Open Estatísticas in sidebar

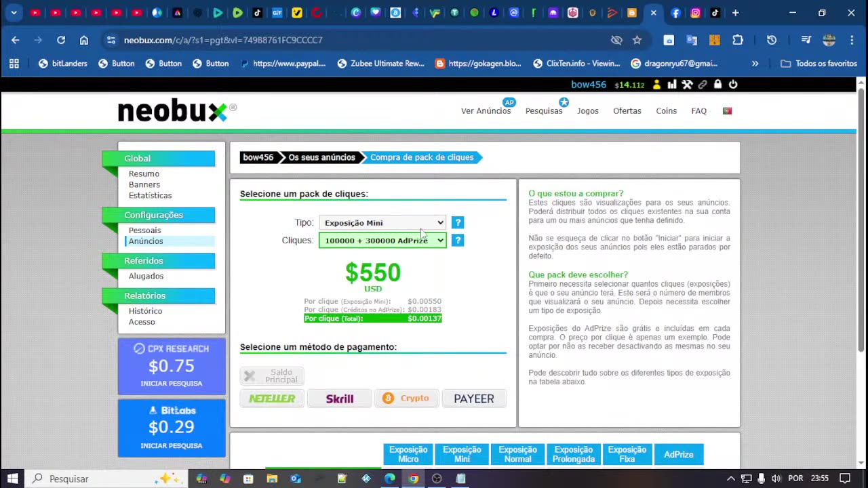pos(150,195)
